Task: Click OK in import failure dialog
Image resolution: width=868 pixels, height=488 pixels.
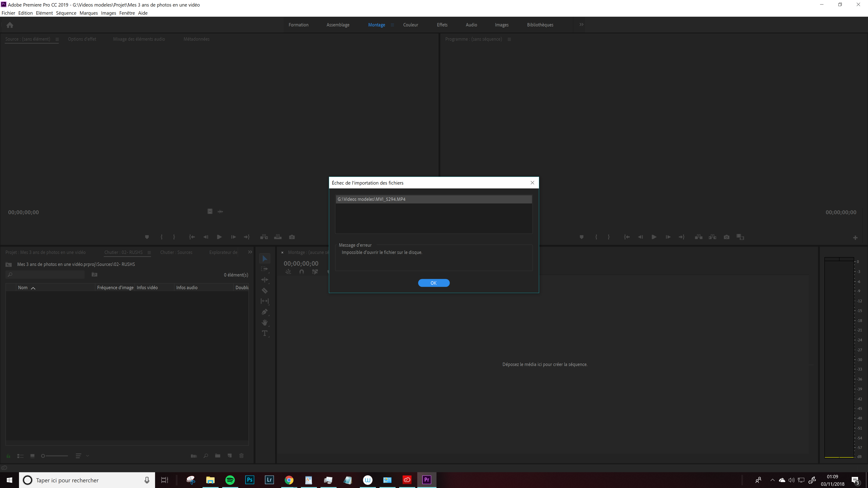Action: tap(433, 283)
